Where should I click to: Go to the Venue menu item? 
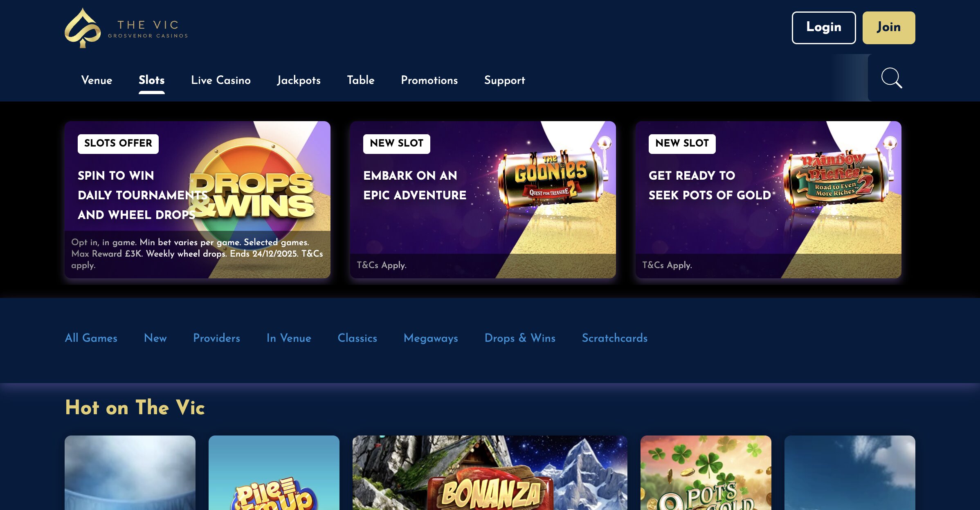tap(97, 80)
